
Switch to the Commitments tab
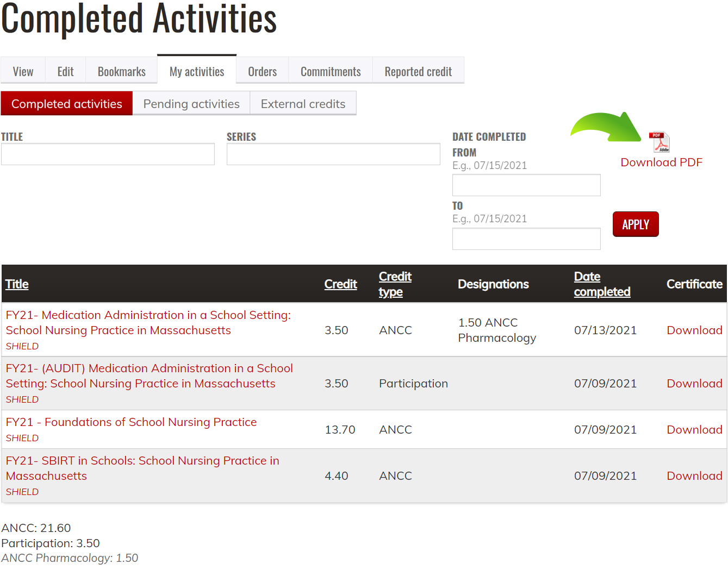tap(330, 72)
